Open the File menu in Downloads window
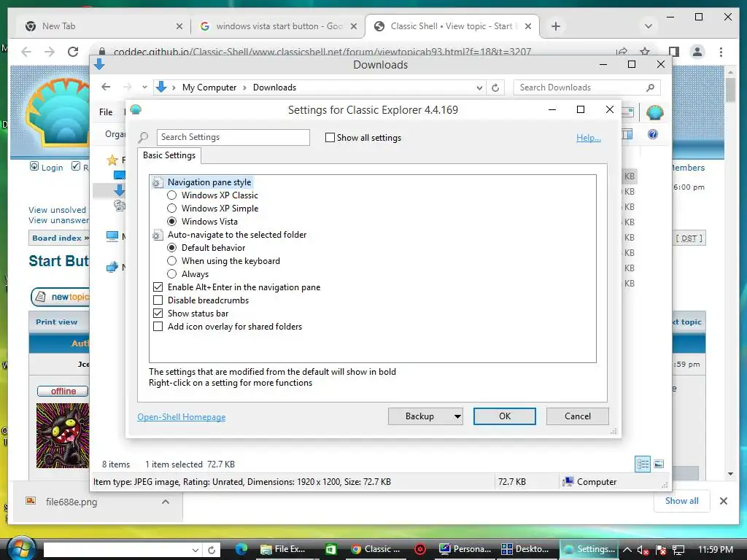The height and width of the screenshot is (560, 747). (106, 112)
